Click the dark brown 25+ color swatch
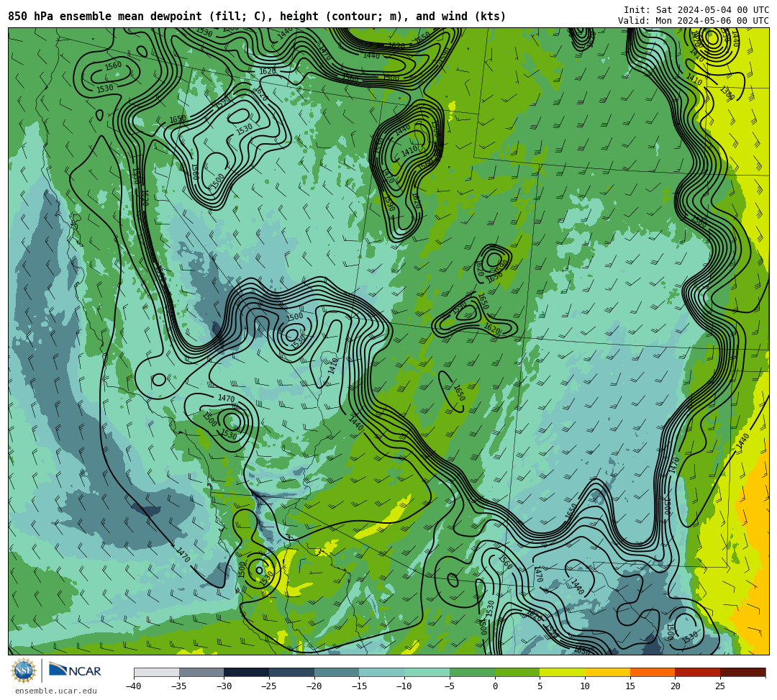The height and width of the screenshot is (700, 777). click(x=742, y=672)
